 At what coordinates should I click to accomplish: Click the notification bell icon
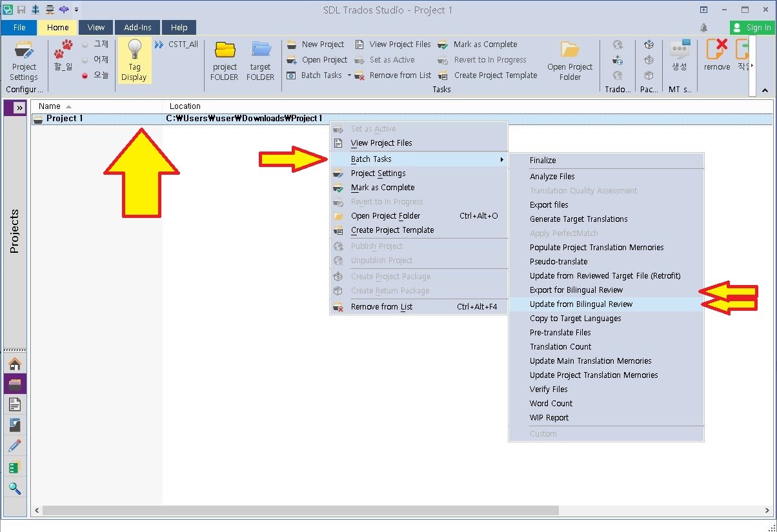tap(703, 28)
